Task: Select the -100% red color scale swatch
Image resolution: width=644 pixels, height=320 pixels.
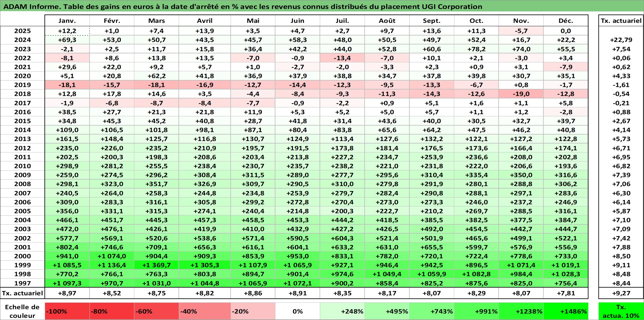Action: 67,311
